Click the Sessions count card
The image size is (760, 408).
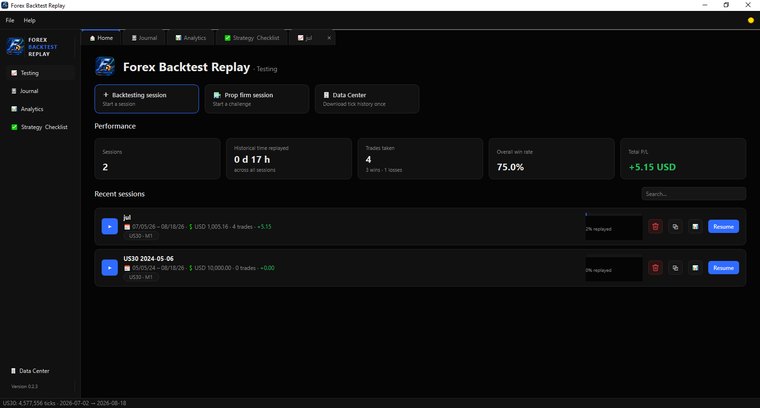pos(157,159)
